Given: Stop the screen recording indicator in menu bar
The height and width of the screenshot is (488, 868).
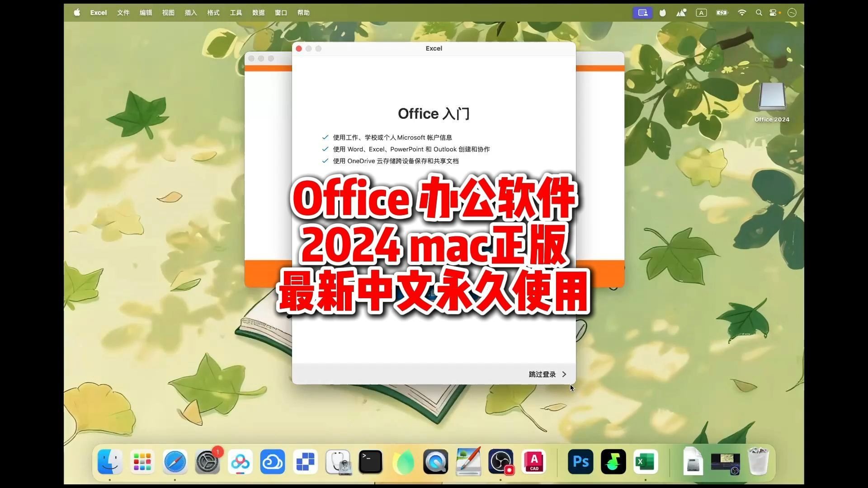Looking at the screenshot, I should (642, 13).
